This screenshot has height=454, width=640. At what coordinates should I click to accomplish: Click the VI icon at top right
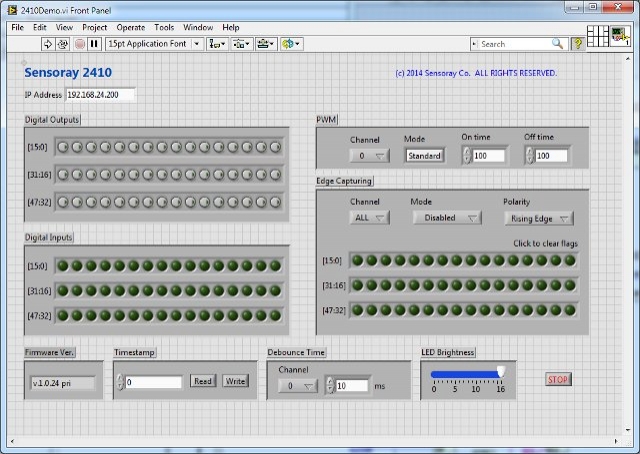click(x=620, y=36)
